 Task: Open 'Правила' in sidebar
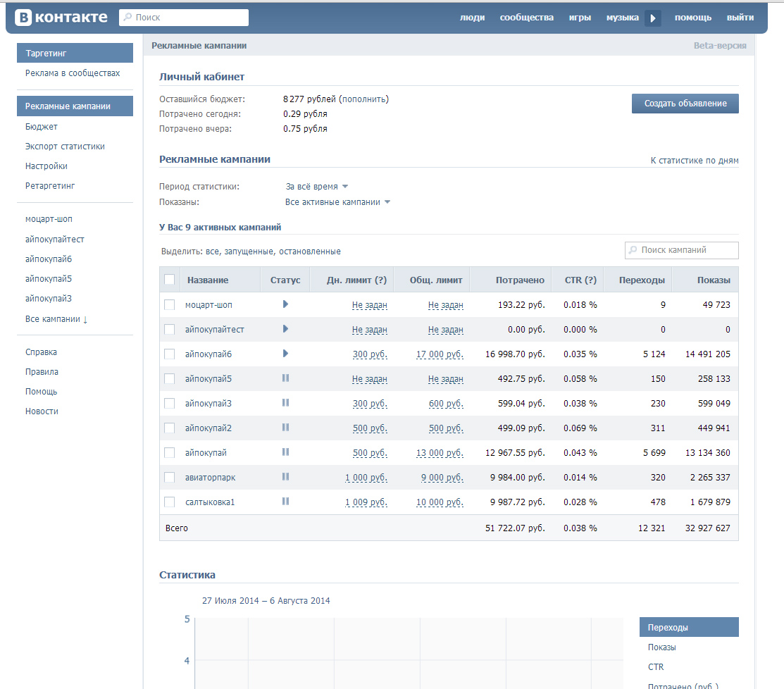42,372
